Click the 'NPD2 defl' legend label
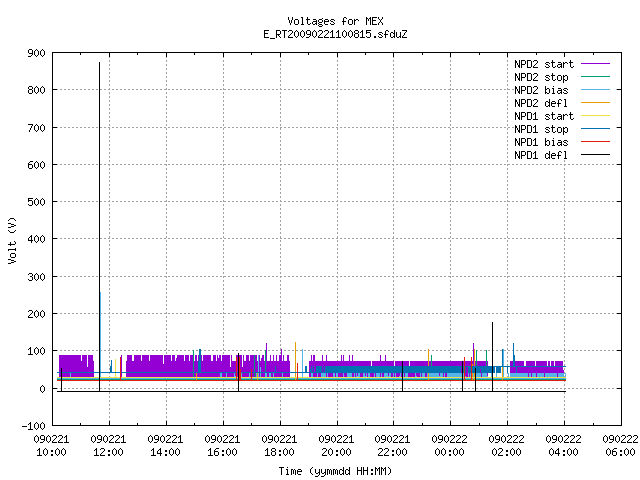The height and width of the screenshot is (480, 640). (x=541, y=103)
